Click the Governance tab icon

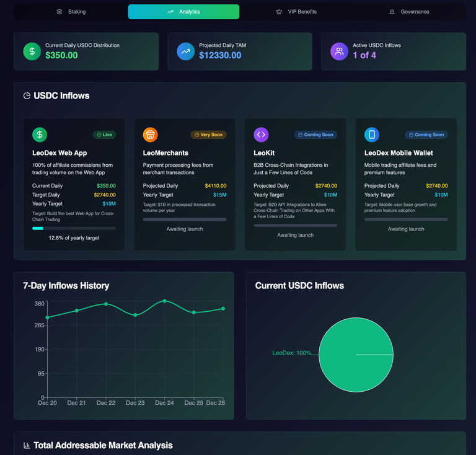click(x=392, y=12)
